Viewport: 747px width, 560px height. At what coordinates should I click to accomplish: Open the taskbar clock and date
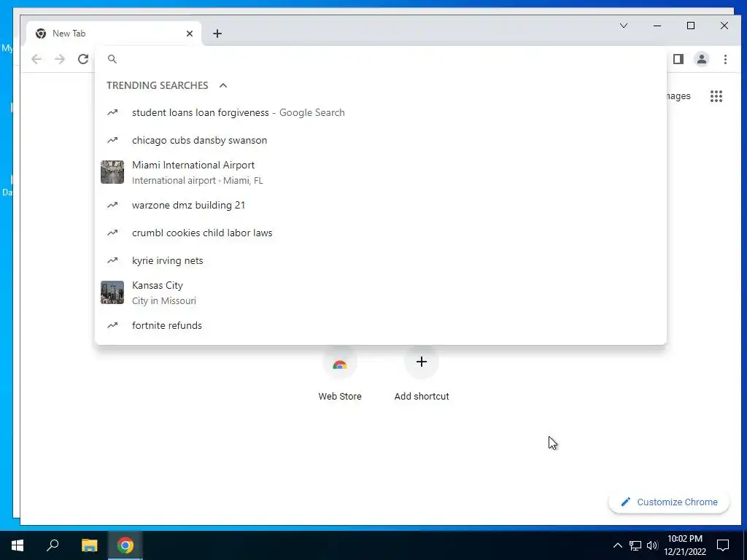pyautogui.click(x=685, y=545)
